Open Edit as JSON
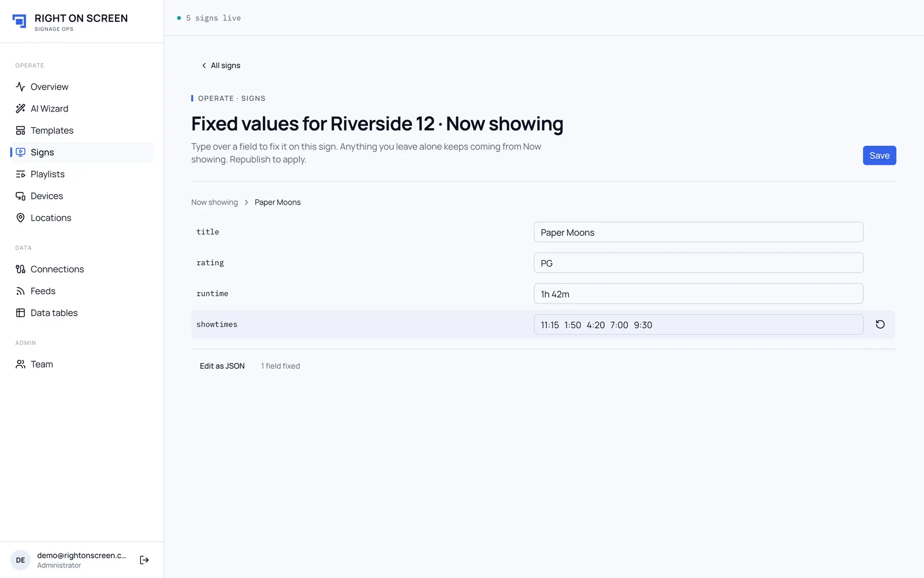Screen dimensions: 924x578 pyautogui.click(x=222, y=366)
